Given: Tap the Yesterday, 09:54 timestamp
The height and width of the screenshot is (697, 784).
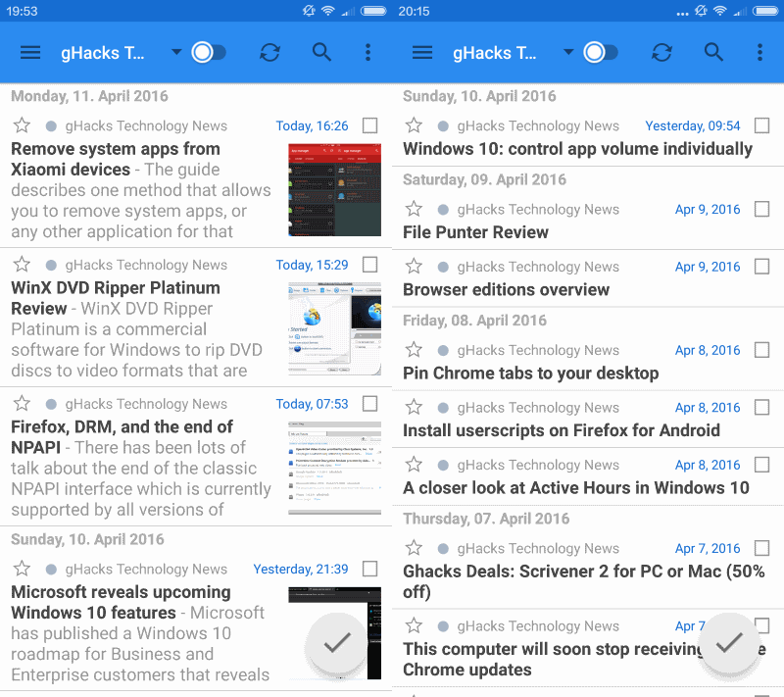Looking at the screenshot, I should click(693, 126).
